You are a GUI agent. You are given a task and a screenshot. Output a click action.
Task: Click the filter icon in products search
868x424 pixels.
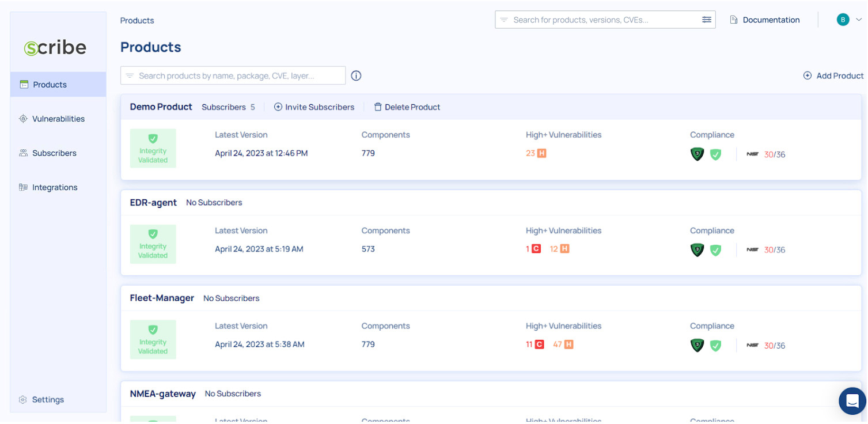click(x=130, y=75)
